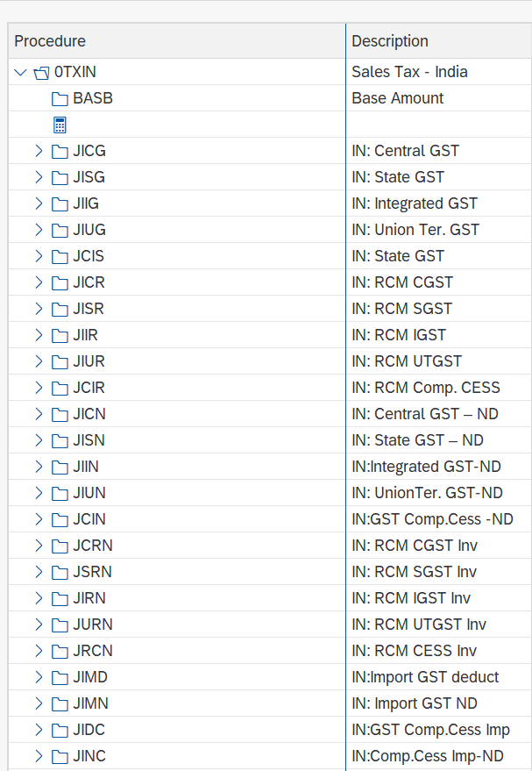The image size is (532, 771).
Task: Select the 'IN: RCM Comp. CESS' description
Action: [426, 388]
